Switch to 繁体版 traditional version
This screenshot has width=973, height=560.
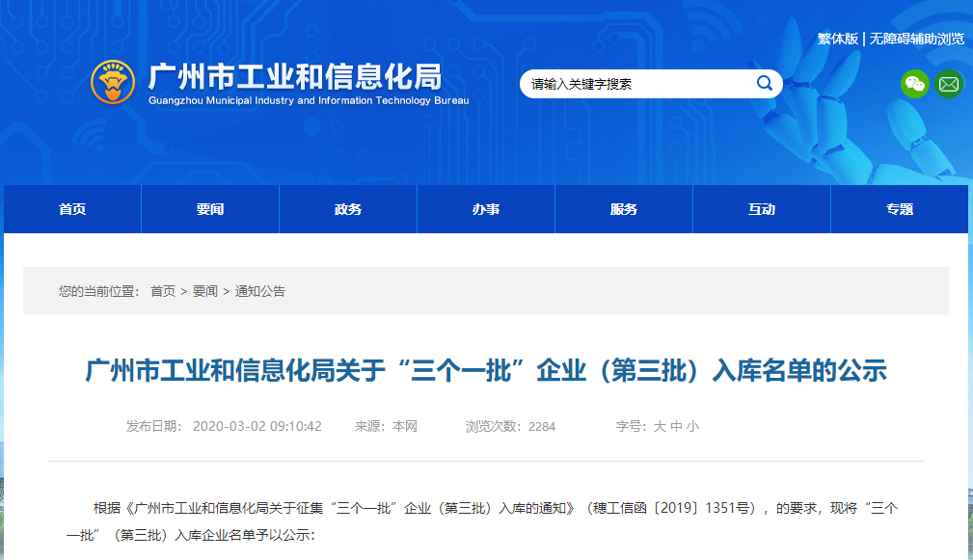click(x=838, y=39)
